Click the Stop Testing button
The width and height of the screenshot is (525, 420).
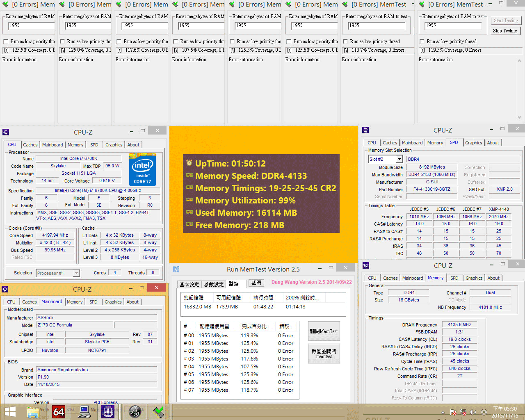(x=505, y=31)
